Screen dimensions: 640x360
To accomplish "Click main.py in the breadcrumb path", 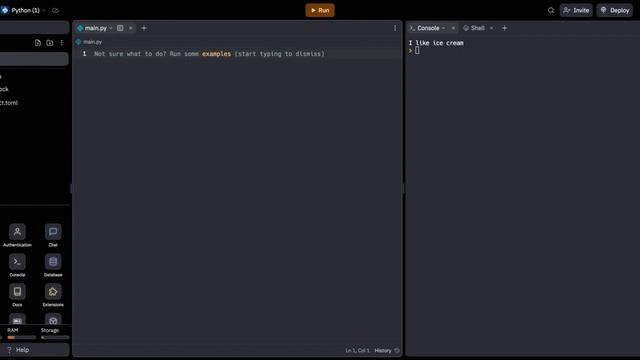I will point(92,42).
